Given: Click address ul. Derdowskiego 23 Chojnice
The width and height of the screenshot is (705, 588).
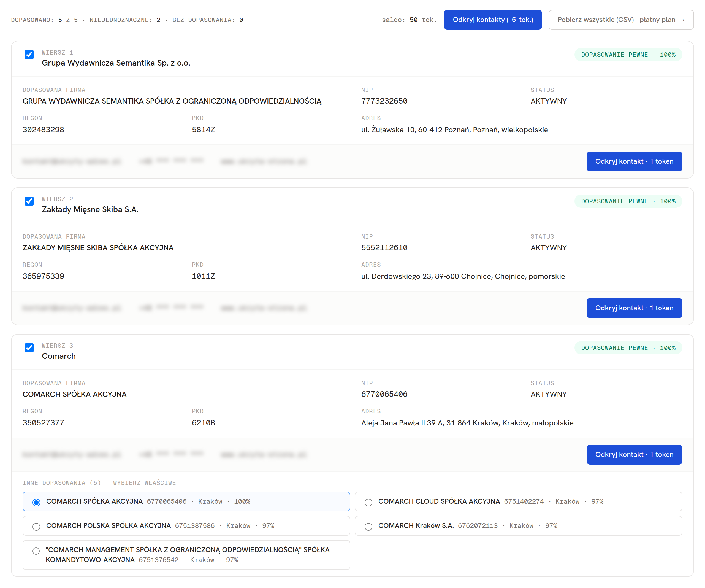Looking at the screenshot, I should 463,276.
